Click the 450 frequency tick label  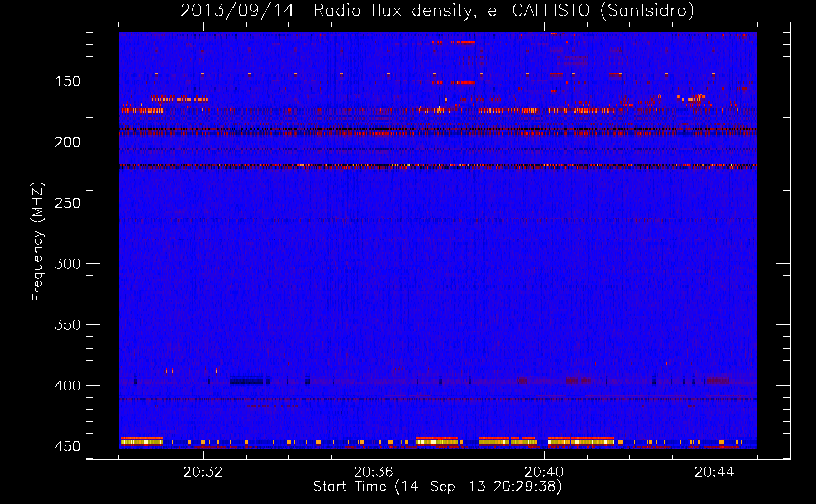(68, 446)
